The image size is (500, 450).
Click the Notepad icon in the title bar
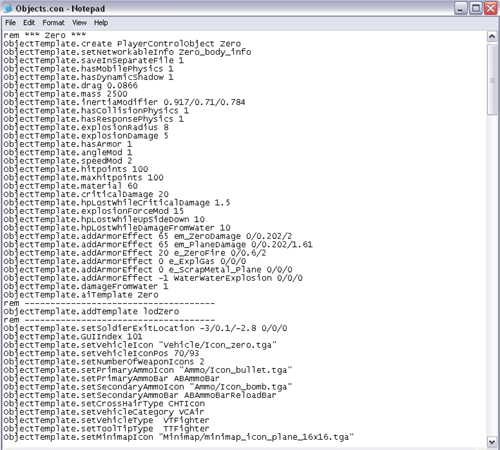(x=8, y=8)
